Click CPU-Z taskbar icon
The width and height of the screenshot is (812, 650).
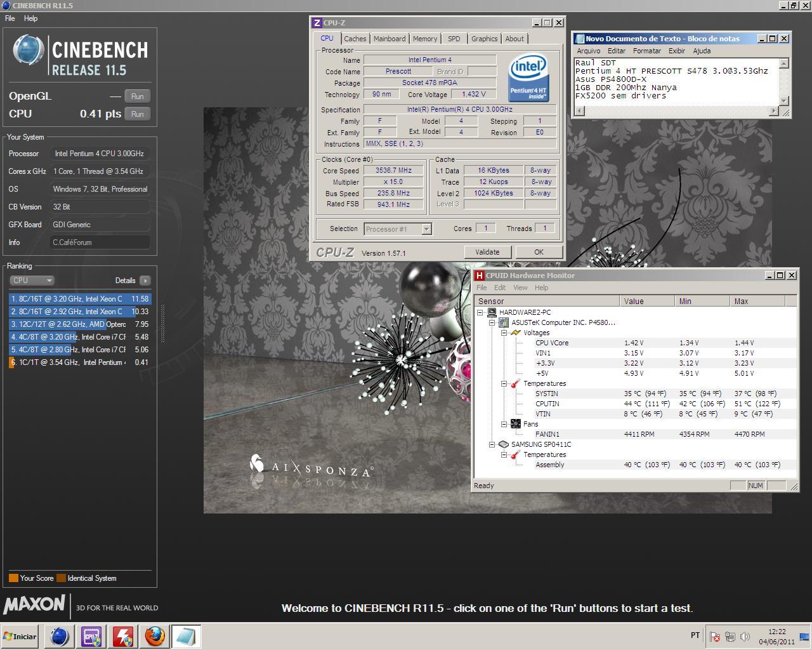click(91, 636)
